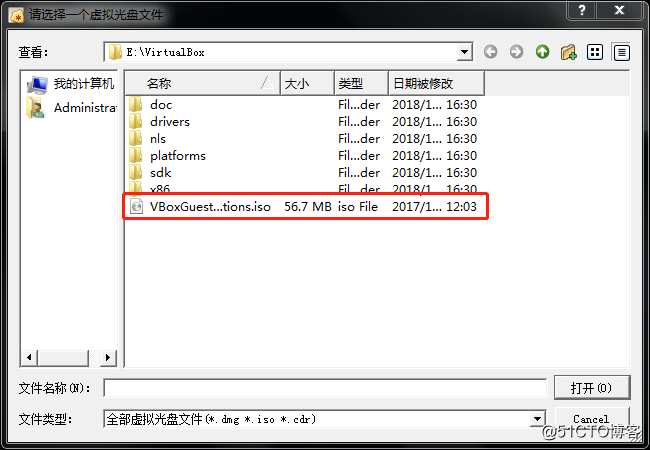Image resolution: width=650 pixels, height=450 pixels.
Task: Switch to detail view mode icon
Action: (x=621, y=52)
